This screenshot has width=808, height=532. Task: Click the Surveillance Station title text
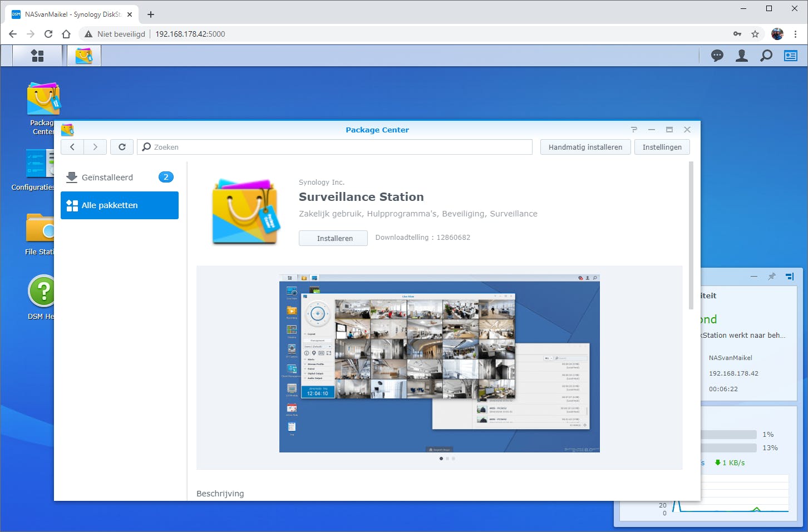(361, 197)
